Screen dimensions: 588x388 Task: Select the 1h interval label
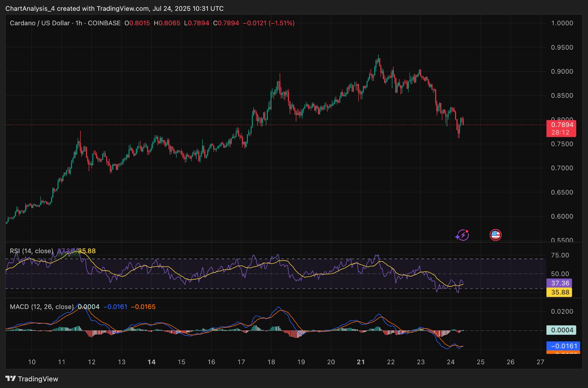[x=79, y=23]
